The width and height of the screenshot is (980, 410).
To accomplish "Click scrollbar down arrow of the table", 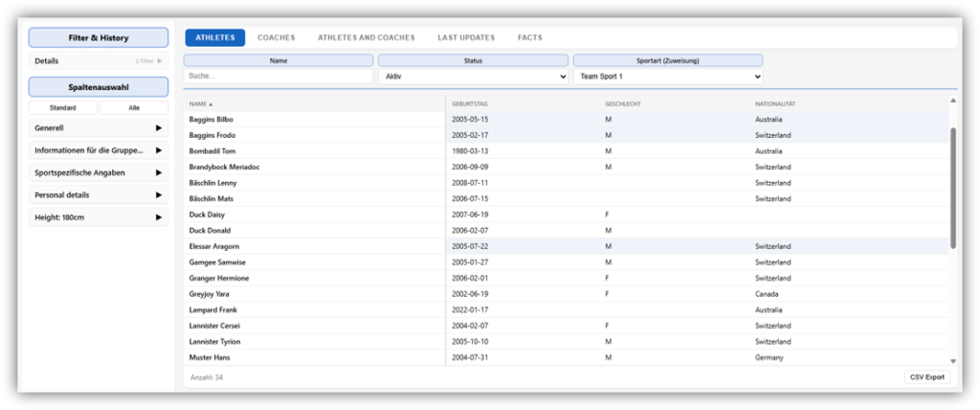I will point(952,361).
